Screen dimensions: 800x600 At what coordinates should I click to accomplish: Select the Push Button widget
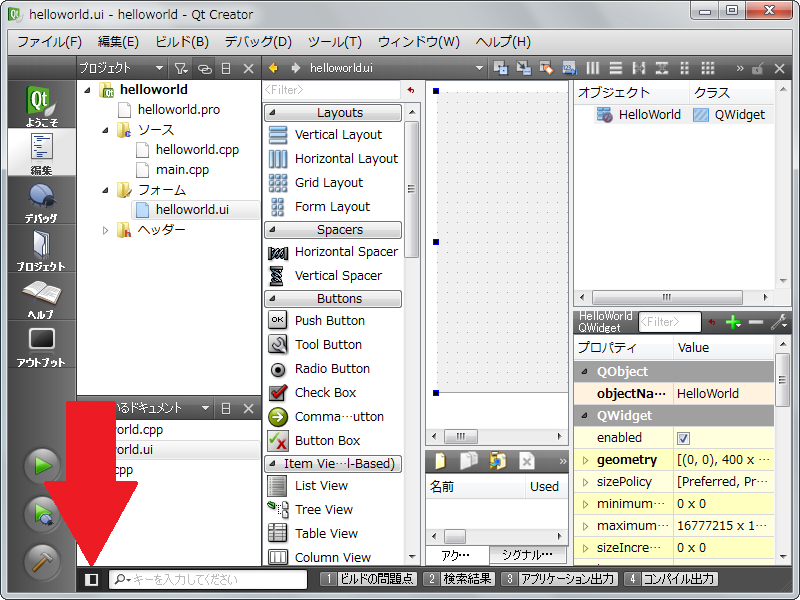coord(329,321)
